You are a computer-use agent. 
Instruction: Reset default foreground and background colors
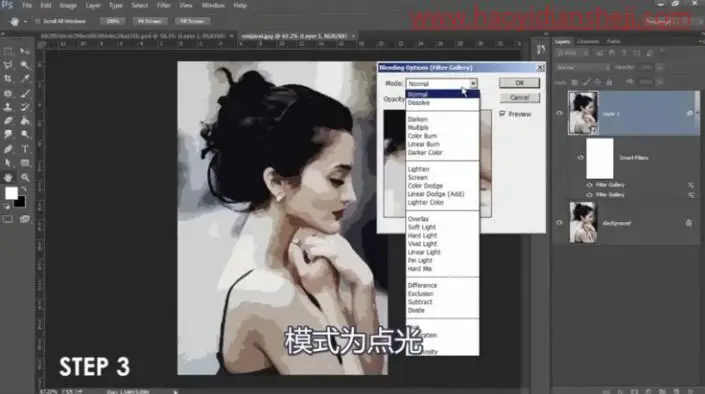tap(7, 206)
